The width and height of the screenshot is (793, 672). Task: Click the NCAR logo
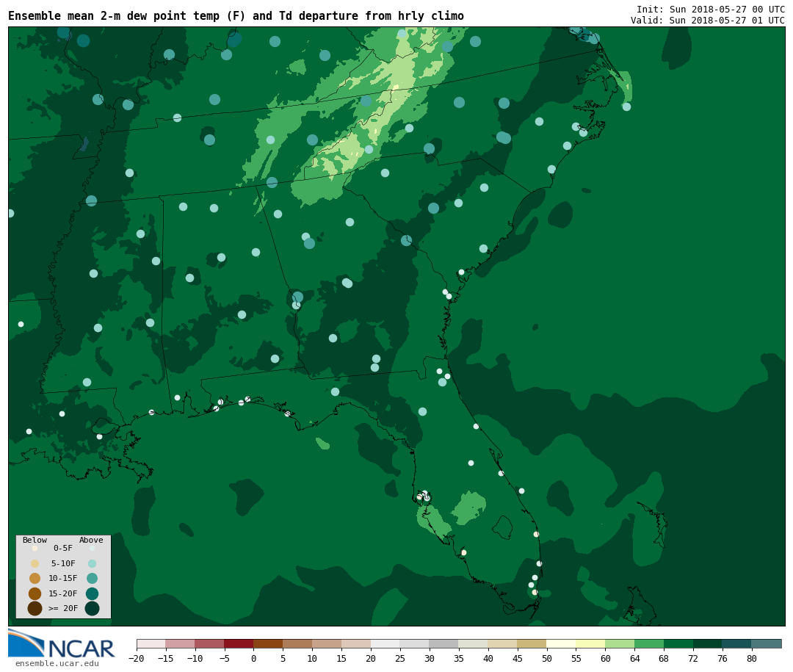(x=61, y=643)
